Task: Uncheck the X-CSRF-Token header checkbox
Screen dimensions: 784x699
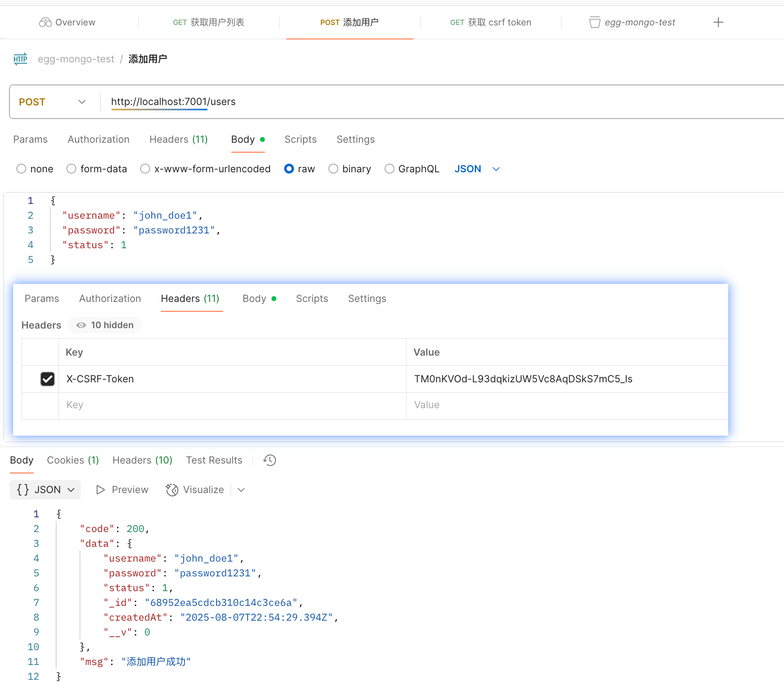Action: [48, 379]
